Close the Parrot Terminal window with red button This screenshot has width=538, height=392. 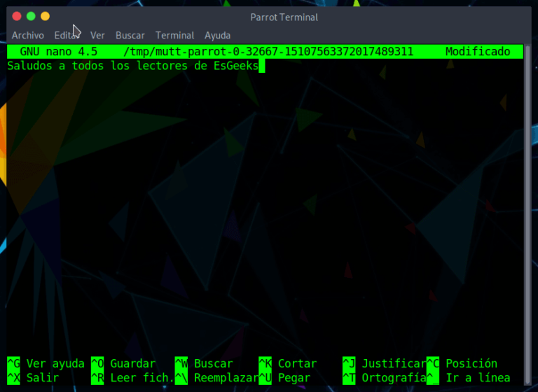point(17,16)
